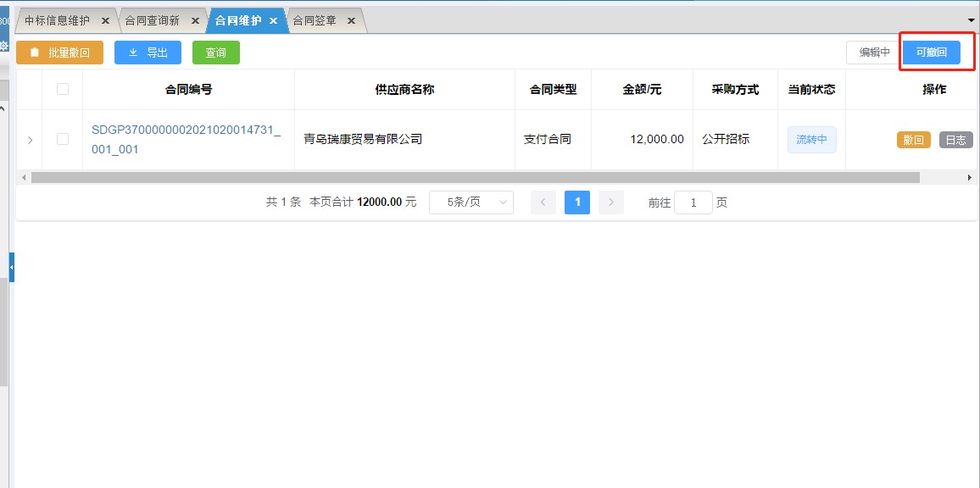Viewport: 980px width, 488px height.
Task: Click the 合同编号 column header
Action: (188, 89)
